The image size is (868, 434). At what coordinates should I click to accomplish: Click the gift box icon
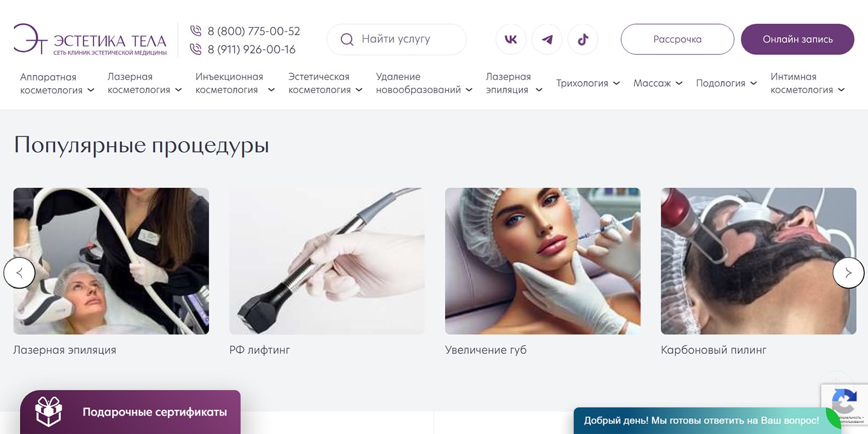point(49,412)
